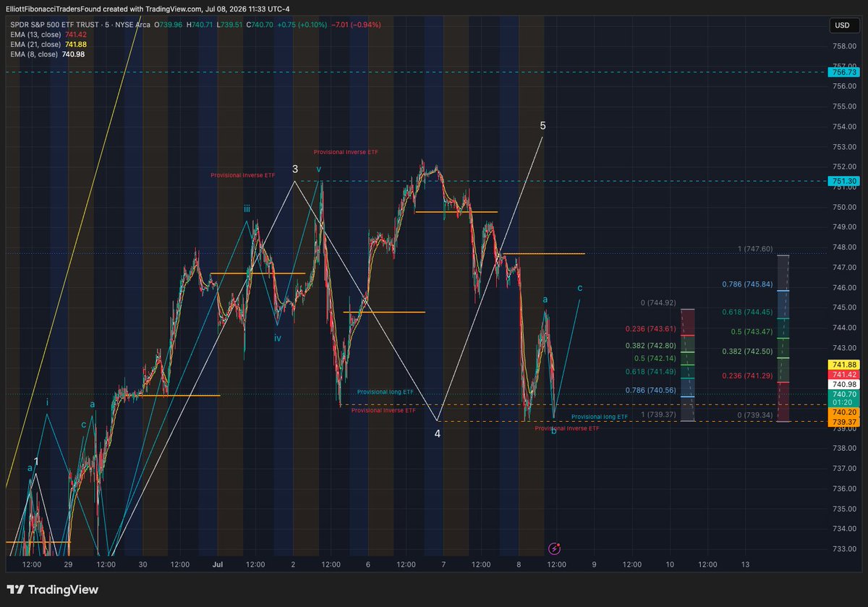Click the Fibonacci level 0 (739.34)
This screenshot has width=868, height=607.
click(755, 415)
